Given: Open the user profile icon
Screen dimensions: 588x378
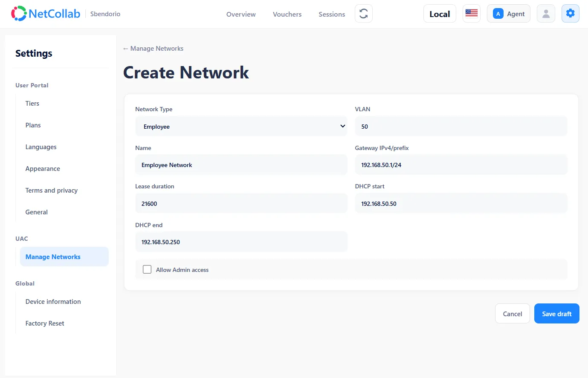Looking at the screenshot, I should (x=546, y=14).
